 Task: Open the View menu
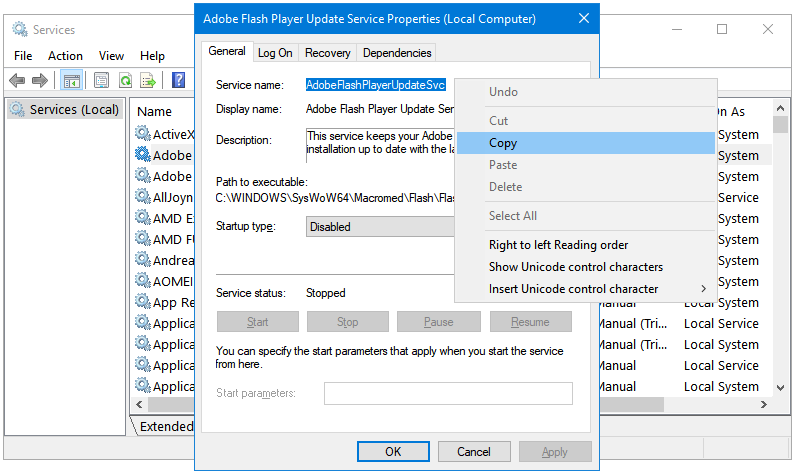tap(111, 56)
